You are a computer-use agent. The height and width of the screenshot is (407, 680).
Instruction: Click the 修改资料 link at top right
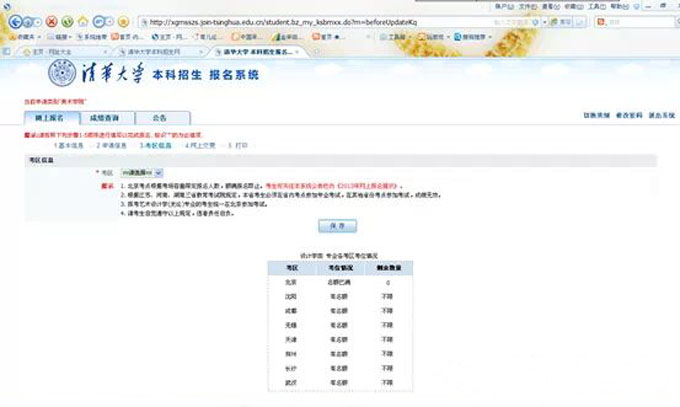pos(629,115)
